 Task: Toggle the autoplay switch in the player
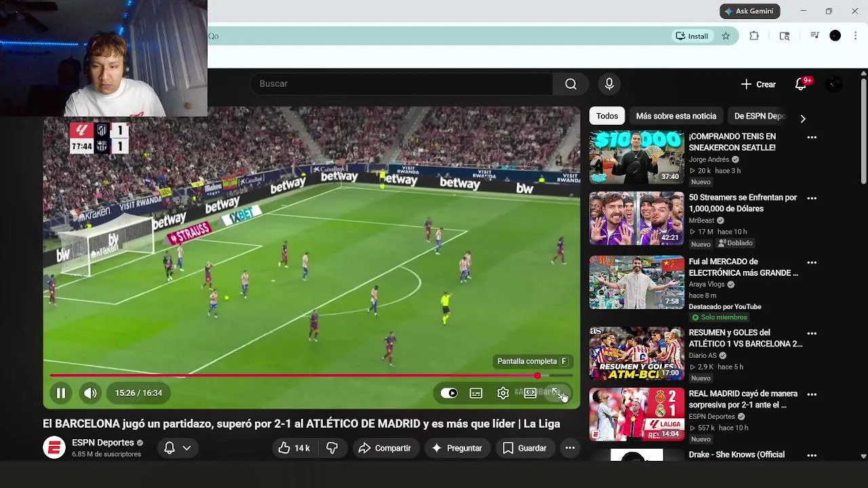pyautogui.click(x=449, y=393)
